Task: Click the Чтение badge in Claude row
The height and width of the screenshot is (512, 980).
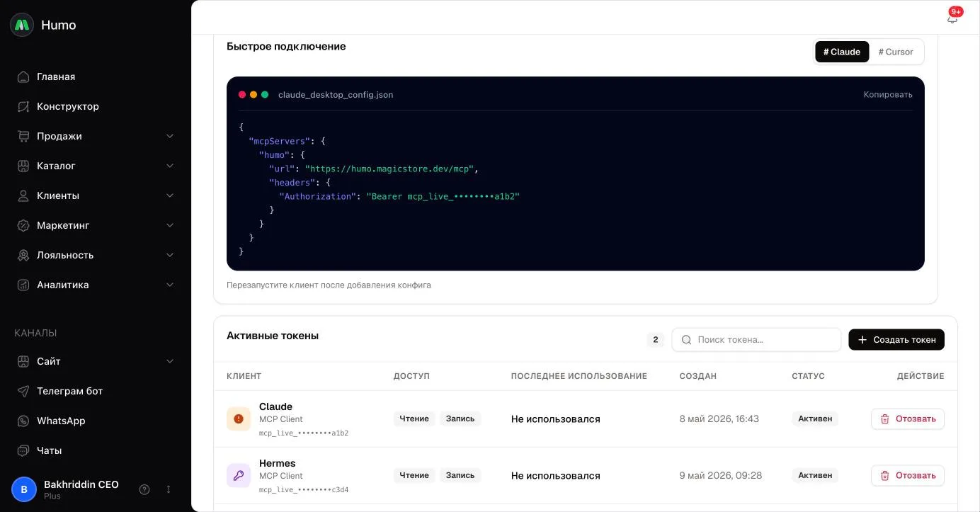Action: [x=414, y=419]
